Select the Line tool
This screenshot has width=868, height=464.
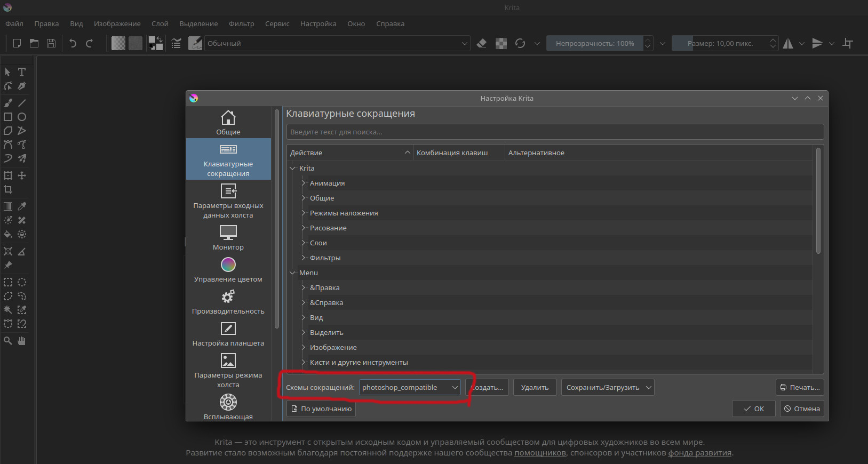pos(22,103)
